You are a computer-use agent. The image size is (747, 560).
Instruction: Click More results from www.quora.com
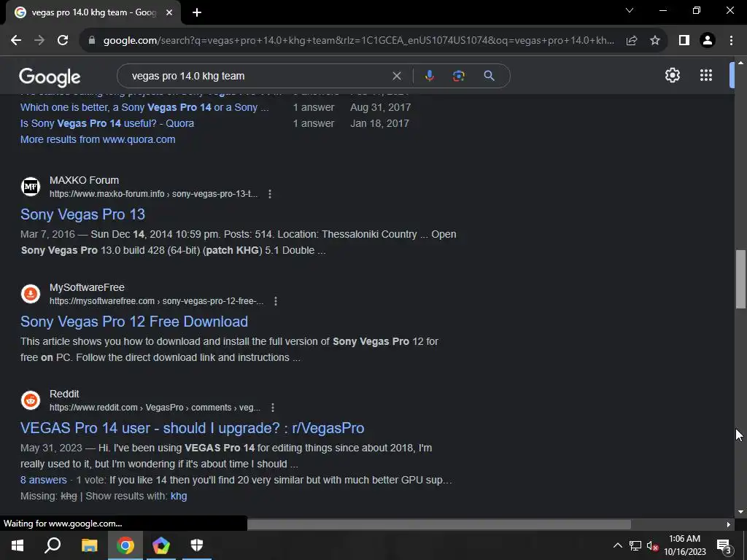(x=98, y=139)
